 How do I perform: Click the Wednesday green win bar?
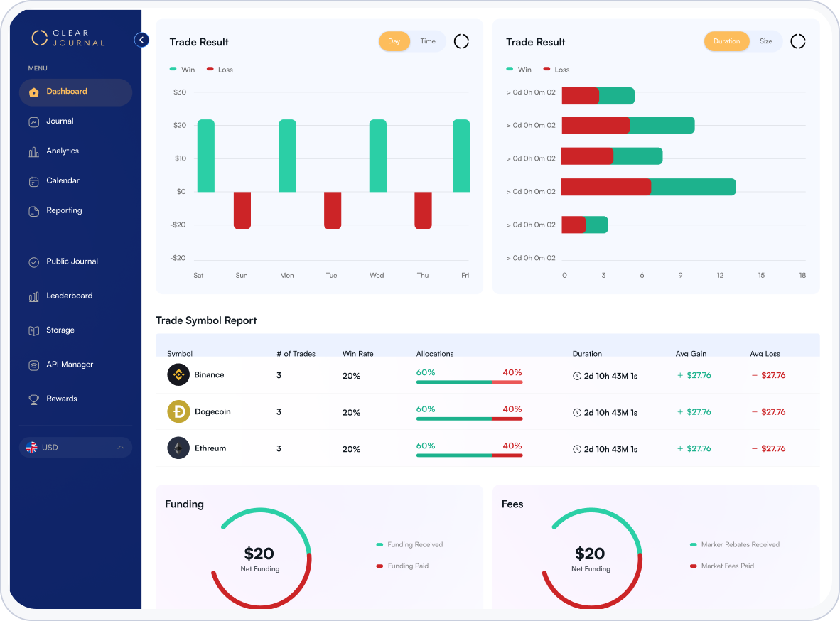pos(377,156)
